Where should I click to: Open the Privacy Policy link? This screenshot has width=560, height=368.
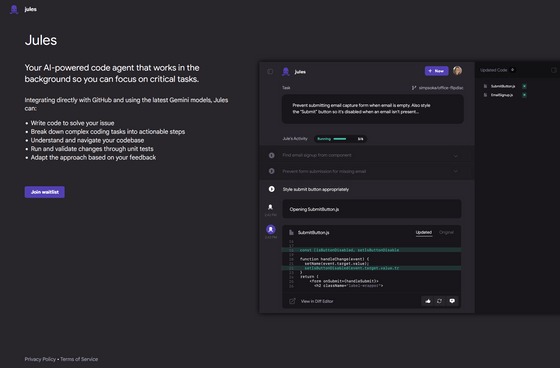coord(40,359)
